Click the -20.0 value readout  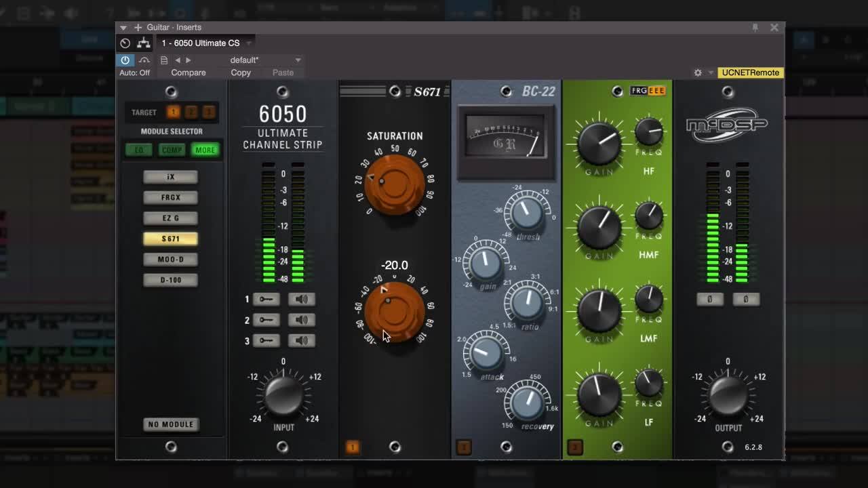[395, 266]
